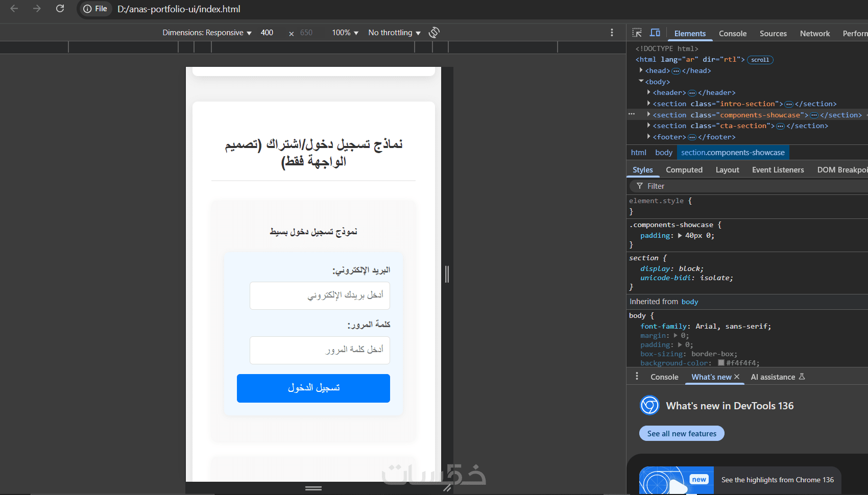The height and width of the screenshot is (495, 868).
Task: Click the address bar URL text
Action: coord(179,9)
